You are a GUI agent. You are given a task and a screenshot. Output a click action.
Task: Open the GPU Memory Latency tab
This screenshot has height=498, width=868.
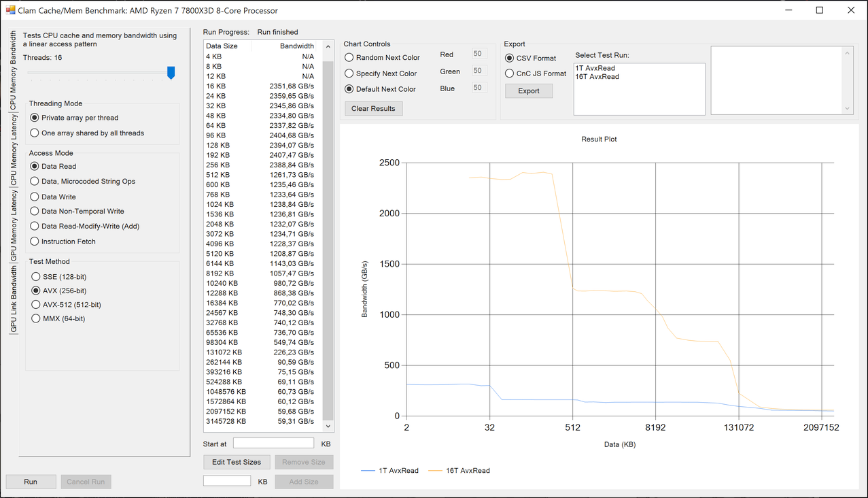[x=13, y=226]
